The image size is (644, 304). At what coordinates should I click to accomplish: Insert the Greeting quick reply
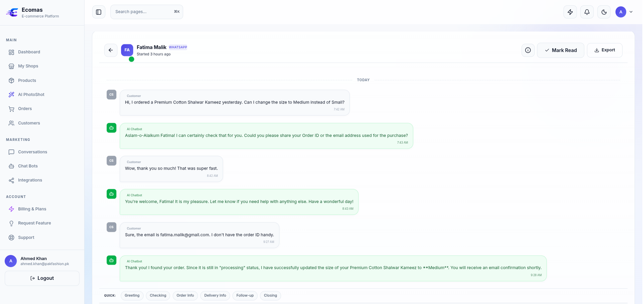(132, 296)
